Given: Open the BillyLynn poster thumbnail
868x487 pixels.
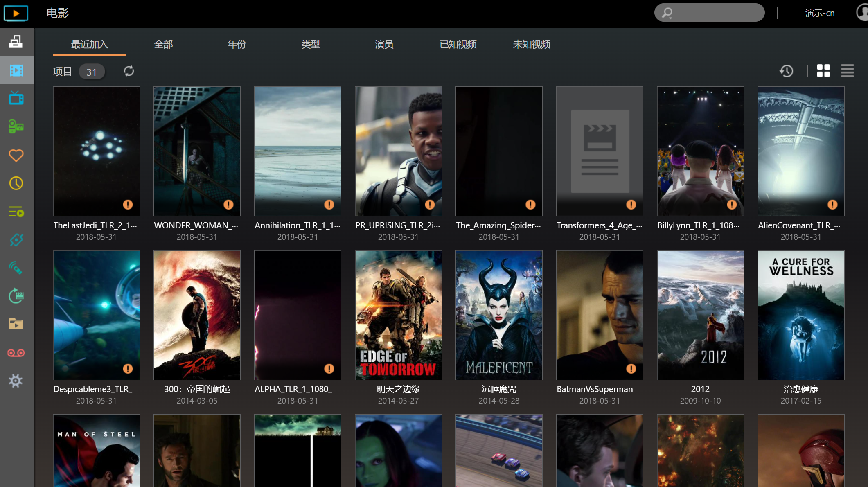Looking at the screenshot, I should 700,151.
